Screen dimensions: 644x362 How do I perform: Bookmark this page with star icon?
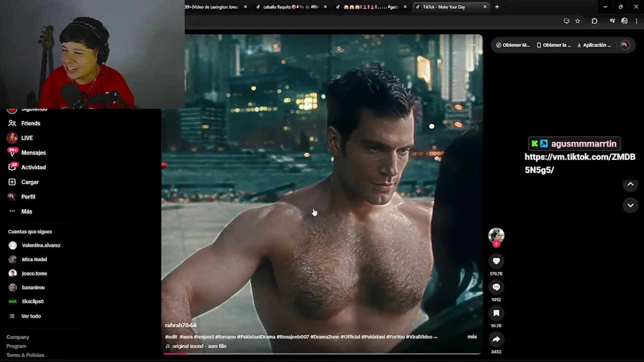click(578, 21)
